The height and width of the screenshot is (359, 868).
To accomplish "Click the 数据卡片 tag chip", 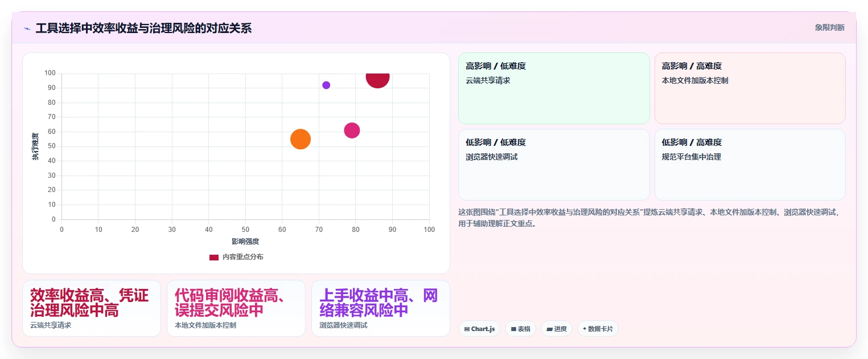I will pyautogui.click(x=598, y=329).
